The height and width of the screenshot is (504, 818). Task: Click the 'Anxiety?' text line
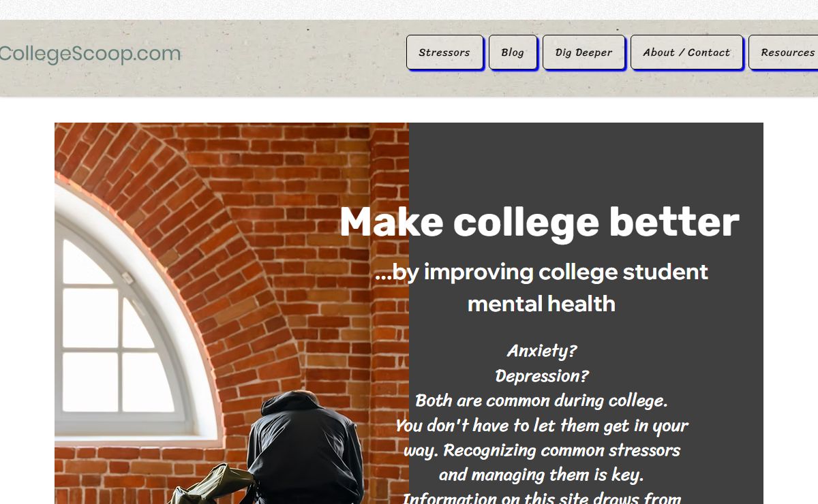click(x=541, y=351)
